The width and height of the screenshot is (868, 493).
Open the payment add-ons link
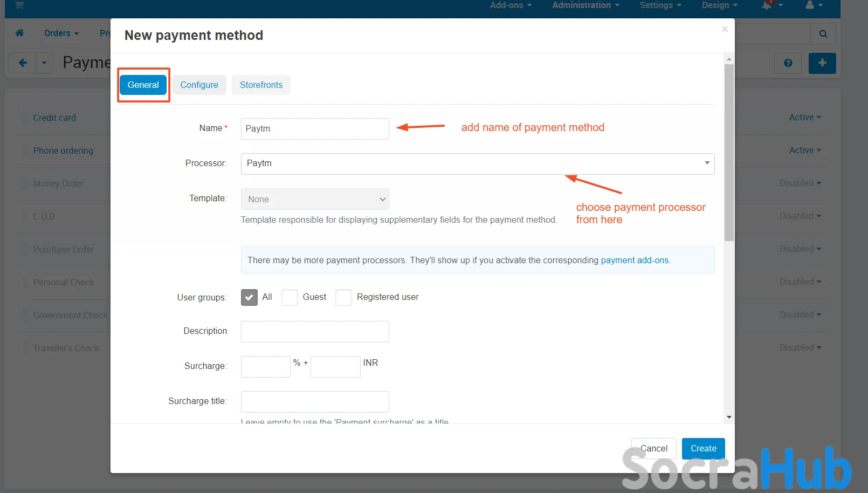click(635, 260)
